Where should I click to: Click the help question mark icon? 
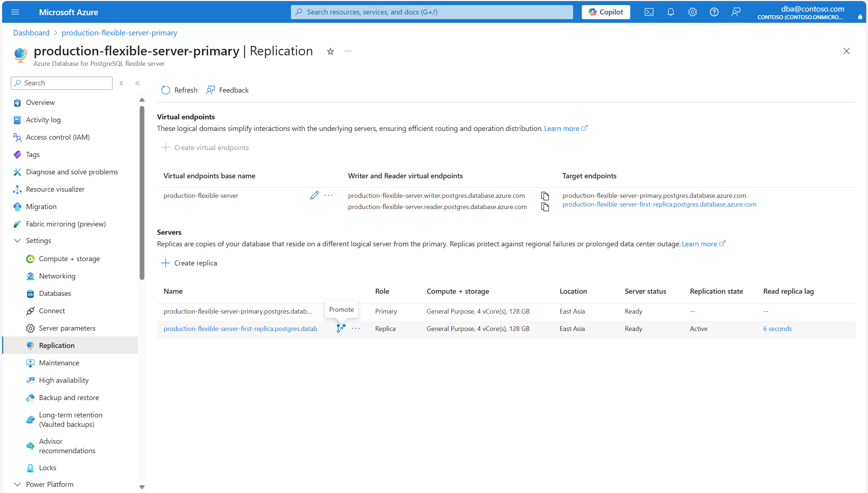coord(714,12)
